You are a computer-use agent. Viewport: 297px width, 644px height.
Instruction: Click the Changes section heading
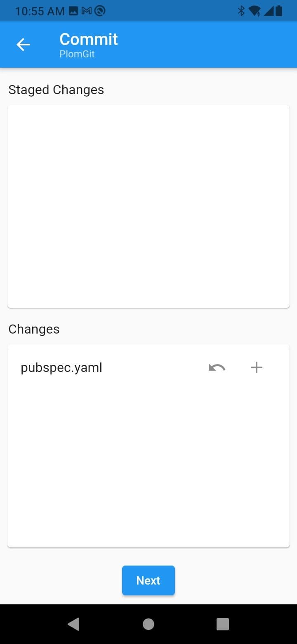click(x=34, y=329)
